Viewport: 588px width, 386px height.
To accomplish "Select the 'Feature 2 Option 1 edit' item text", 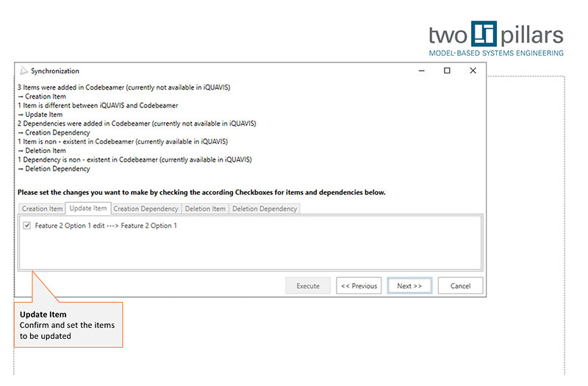I will [x=106, y=226].
